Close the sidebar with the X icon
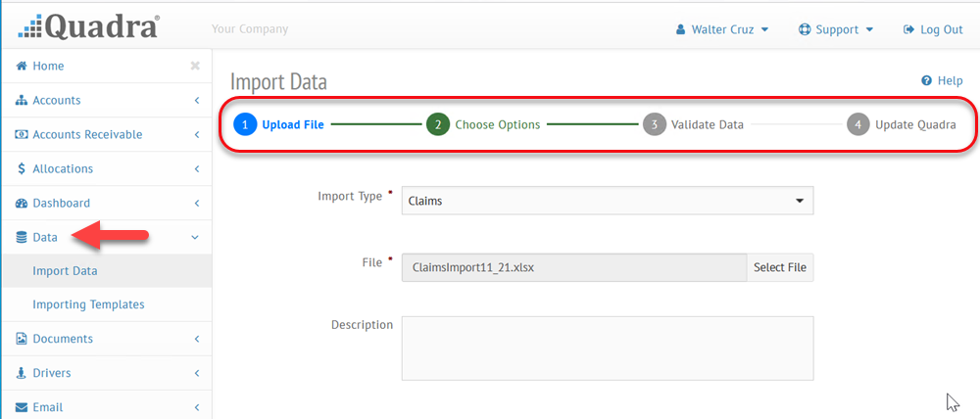 point(195,66)
